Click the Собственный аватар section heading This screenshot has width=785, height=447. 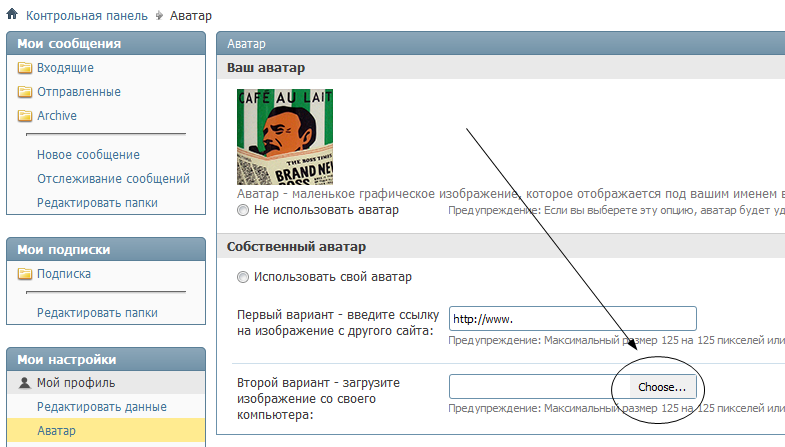[x=296, y=247]
